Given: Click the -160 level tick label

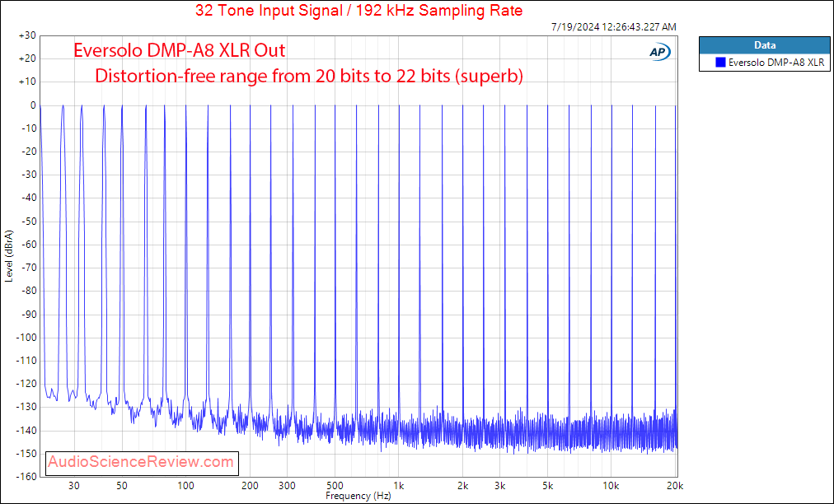Looking at the screenshot, I should (26, 476).
